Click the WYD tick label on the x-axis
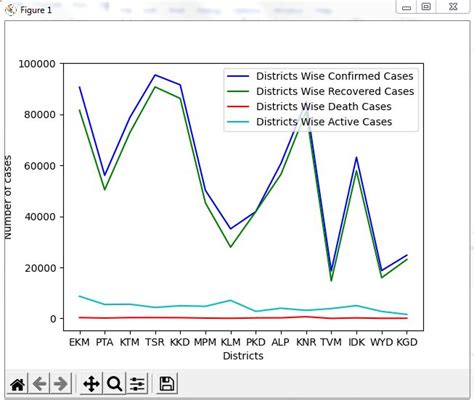This screenshot has height=400, width=474. (x=382, y=342)
